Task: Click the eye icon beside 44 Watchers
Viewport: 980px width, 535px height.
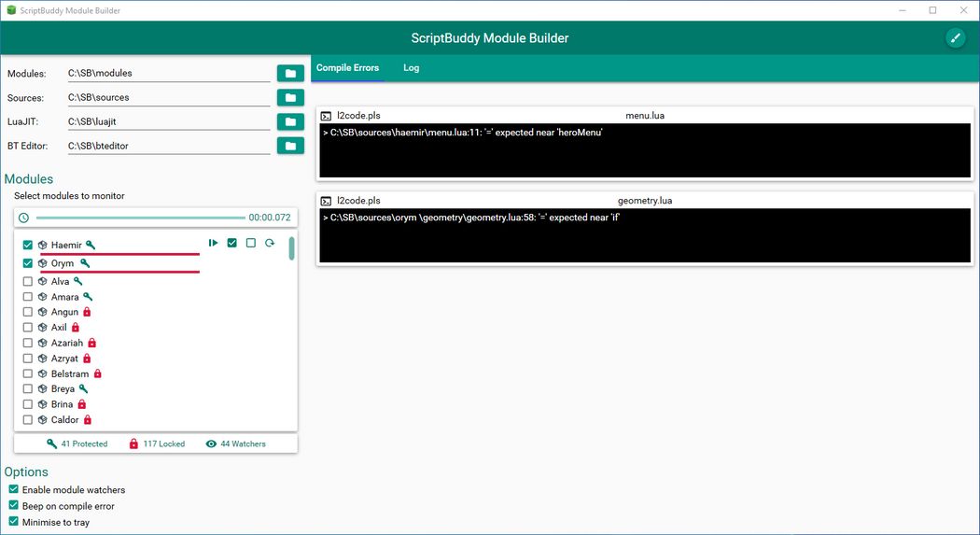Action: (x=211, y=444)
